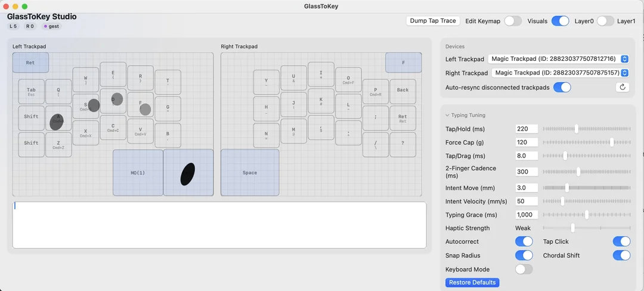Switch off Chordal Shift

pyautogui.click(x=621, y=255)
